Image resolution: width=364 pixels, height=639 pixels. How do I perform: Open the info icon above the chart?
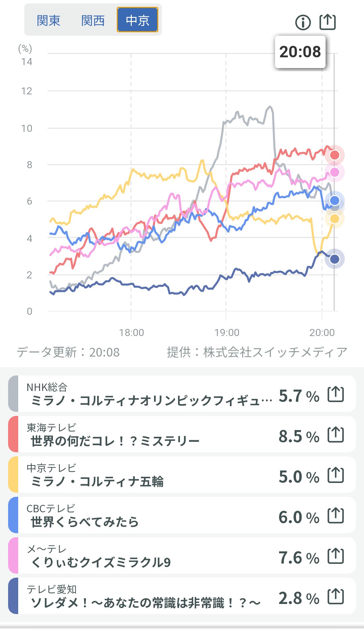click(303, 23)
